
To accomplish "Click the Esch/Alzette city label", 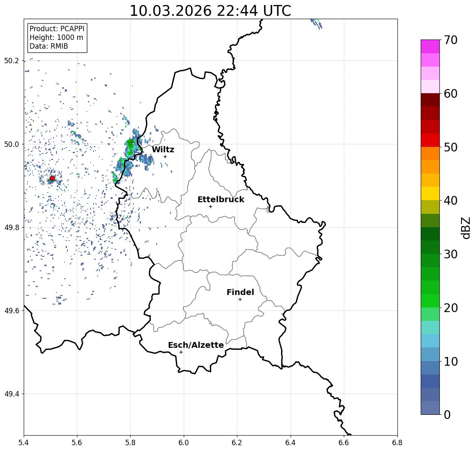I will tap(196, 345).
